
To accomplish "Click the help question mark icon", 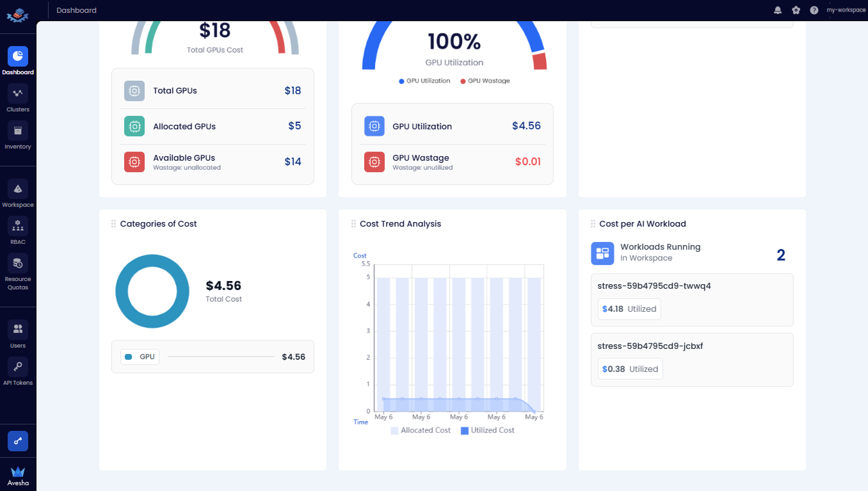I will click(814, 10).
